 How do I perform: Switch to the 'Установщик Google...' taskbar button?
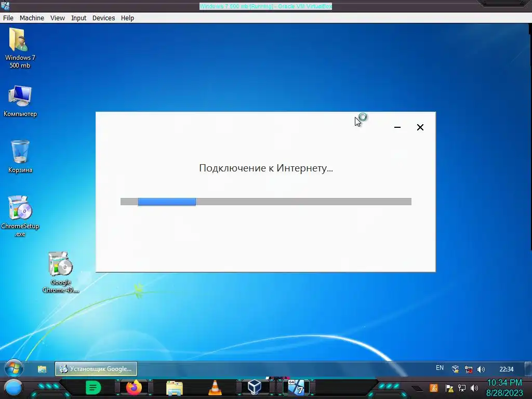96,369
